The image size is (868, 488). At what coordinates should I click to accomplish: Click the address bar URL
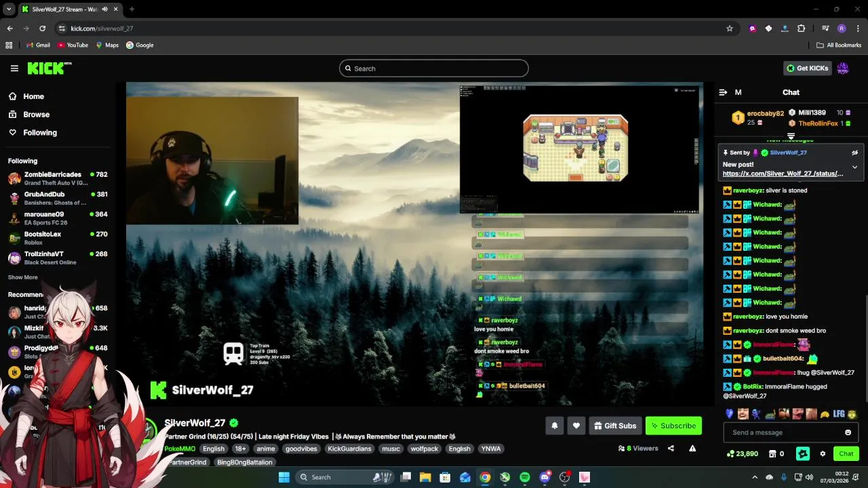tap(102, 28)
